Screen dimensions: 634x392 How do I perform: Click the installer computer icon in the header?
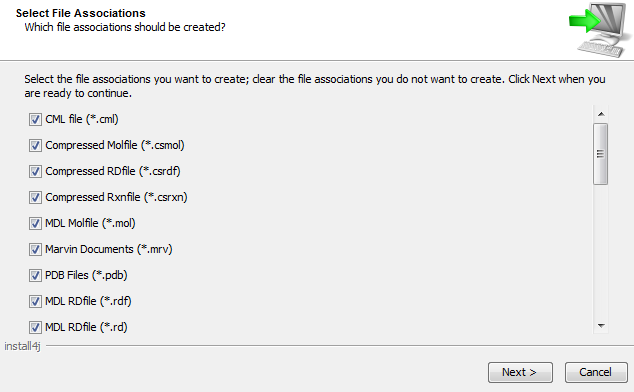[598, 30]
